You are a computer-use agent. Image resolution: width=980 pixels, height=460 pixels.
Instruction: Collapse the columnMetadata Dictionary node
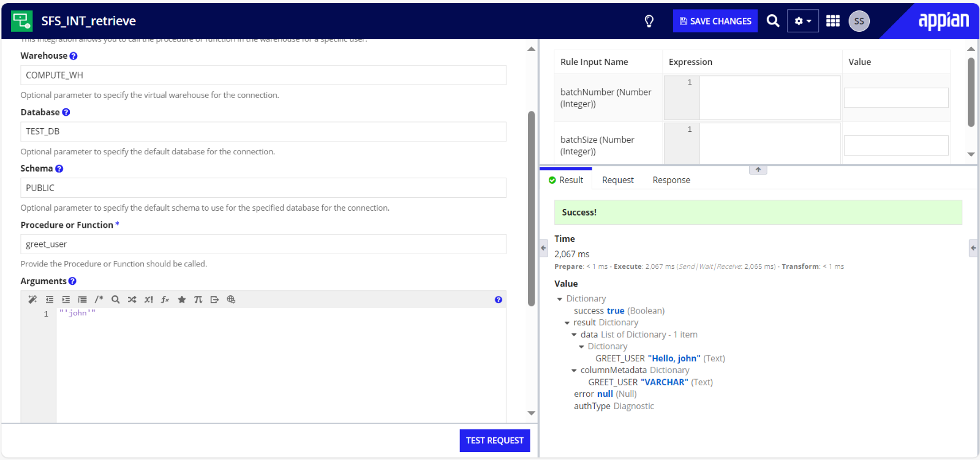tap(575, 371)
